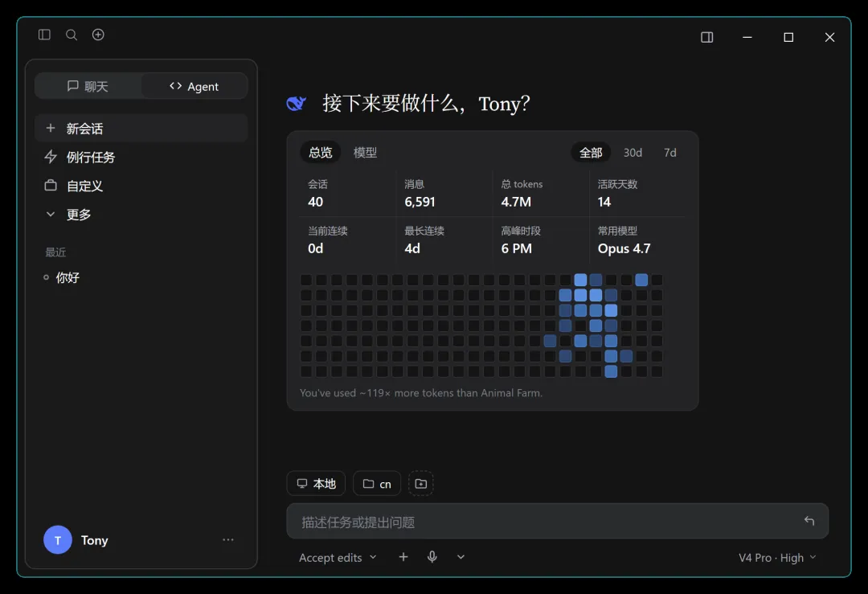This screenshot has height=594, width=868.
Task: Expand the 更多 section
Action: pyautogui.click(x=141, y=215)
